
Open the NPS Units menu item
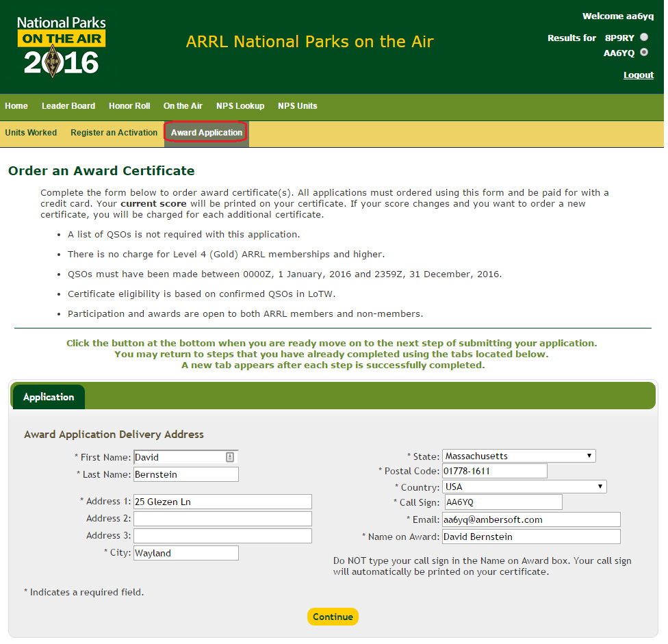point(297,106)
